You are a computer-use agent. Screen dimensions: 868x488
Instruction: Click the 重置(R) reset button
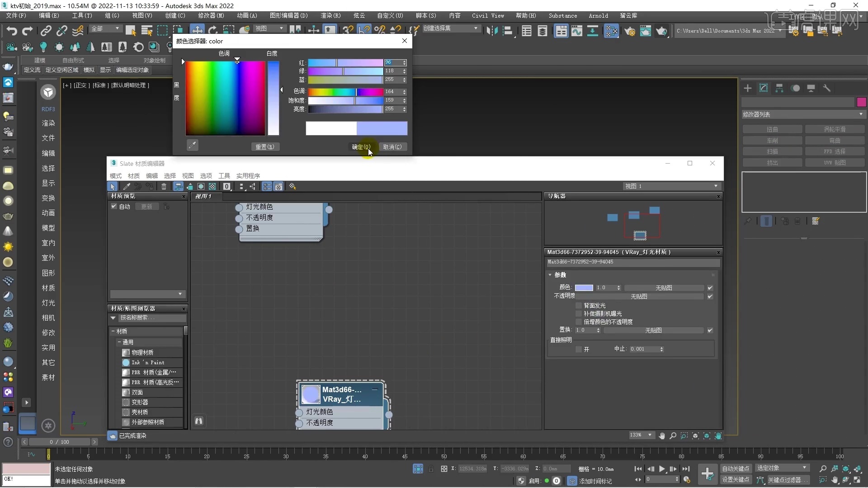[x=265, y=147]
